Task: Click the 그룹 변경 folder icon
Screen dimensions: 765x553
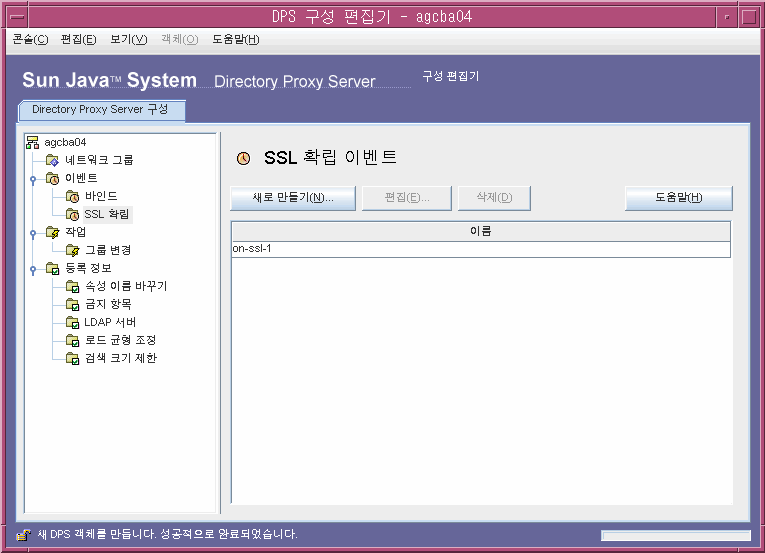Action: [x=72, y=250]
